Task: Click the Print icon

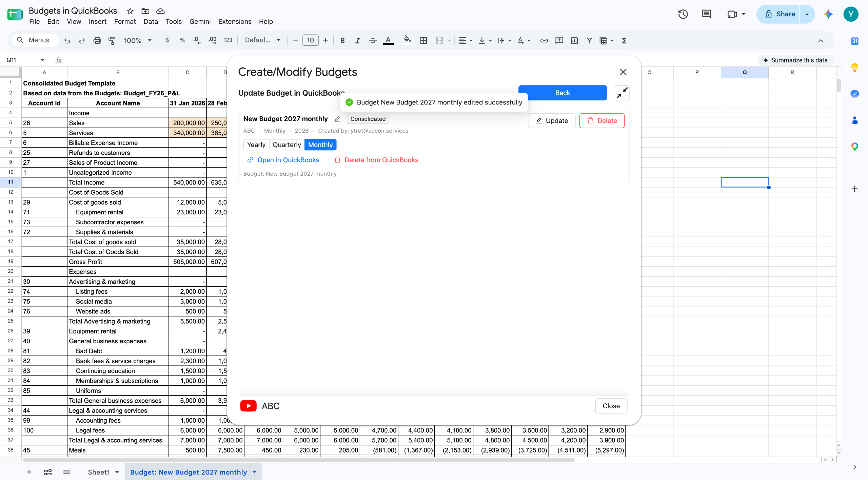Action: [97, 40]
